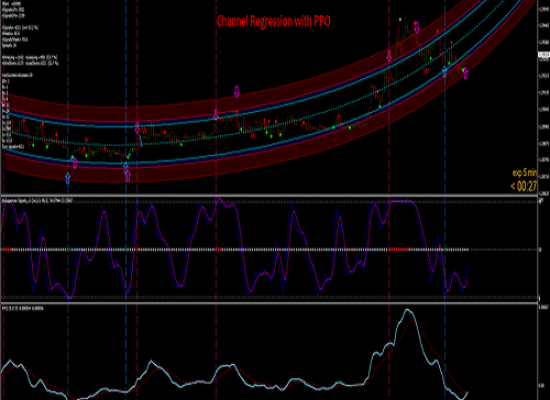Image resolution: width=550 pixels, height=400 pixels.
Task: Select the red W marker near the top-right candles
Action: 426,72
